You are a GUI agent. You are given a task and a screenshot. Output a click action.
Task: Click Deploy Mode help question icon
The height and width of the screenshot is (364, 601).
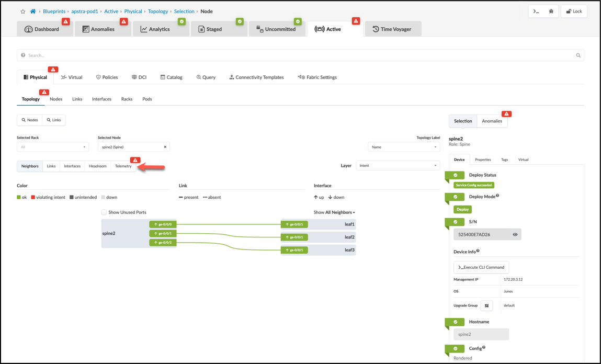pyautogui.click(x=497, y=196)
